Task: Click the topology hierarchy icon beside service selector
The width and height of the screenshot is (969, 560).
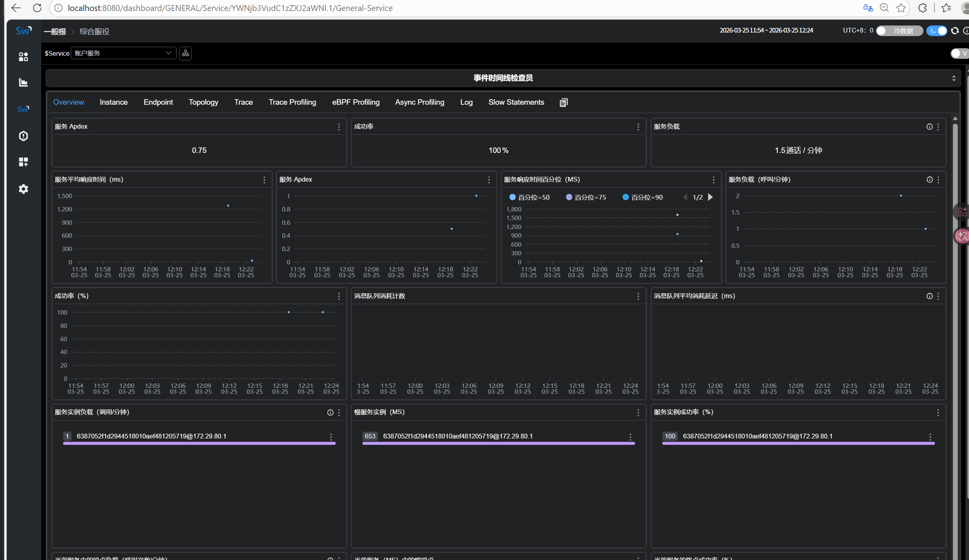Action: pyautogui.click(x=186, y=53)
